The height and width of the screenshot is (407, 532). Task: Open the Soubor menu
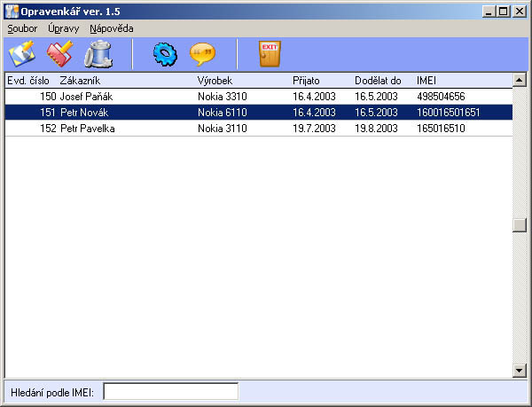point(22,28)
